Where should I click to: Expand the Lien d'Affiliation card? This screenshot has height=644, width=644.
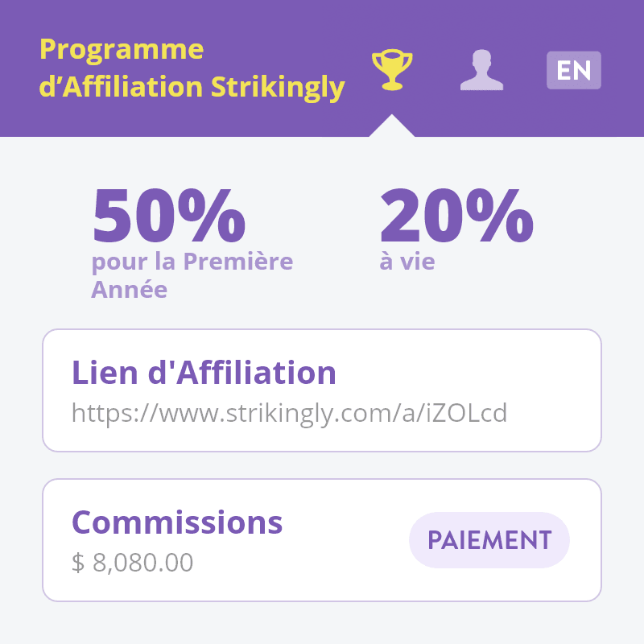tap(322, 390)
